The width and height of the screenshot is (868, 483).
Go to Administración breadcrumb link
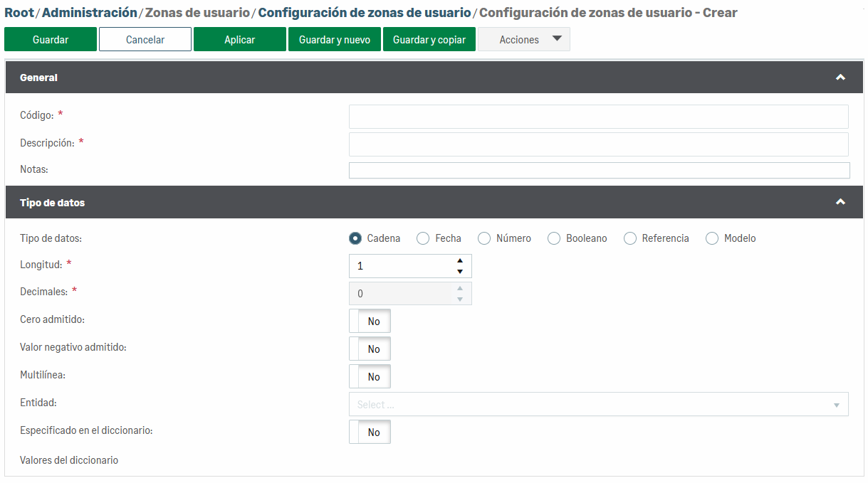(x=90, y=13)
